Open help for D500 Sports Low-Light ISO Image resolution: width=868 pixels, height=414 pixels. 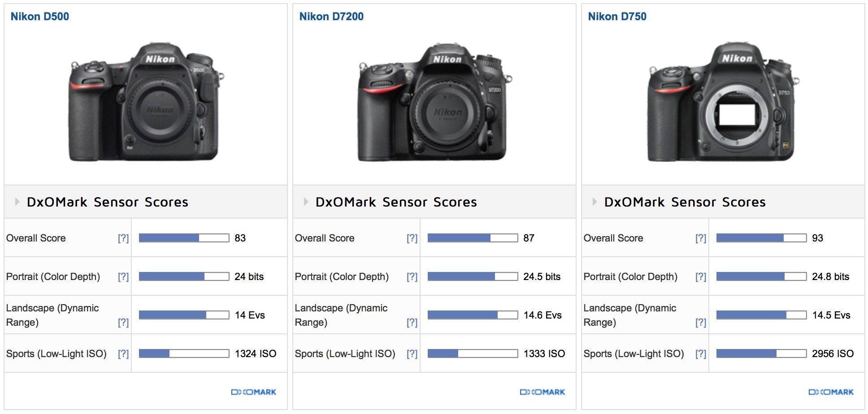[x=123, y=354]
